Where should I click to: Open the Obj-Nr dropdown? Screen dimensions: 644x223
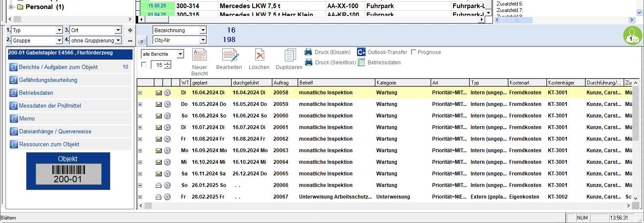(203, 40)
